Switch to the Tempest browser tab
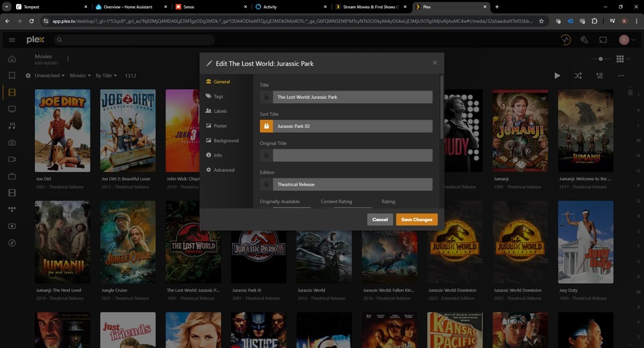Screen dimensions: 644x348 (x=52, y=7)
